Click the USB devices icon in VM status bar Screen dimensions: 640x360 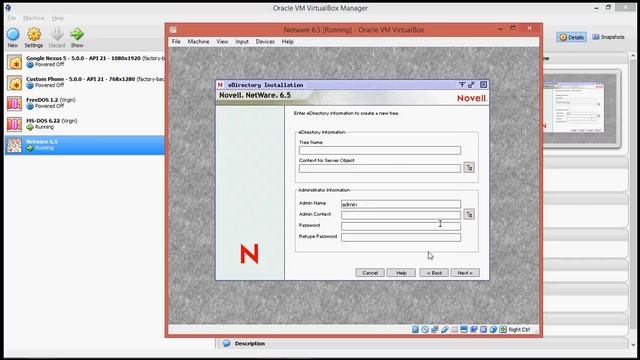pyautogui.click(x=444, y=329)
